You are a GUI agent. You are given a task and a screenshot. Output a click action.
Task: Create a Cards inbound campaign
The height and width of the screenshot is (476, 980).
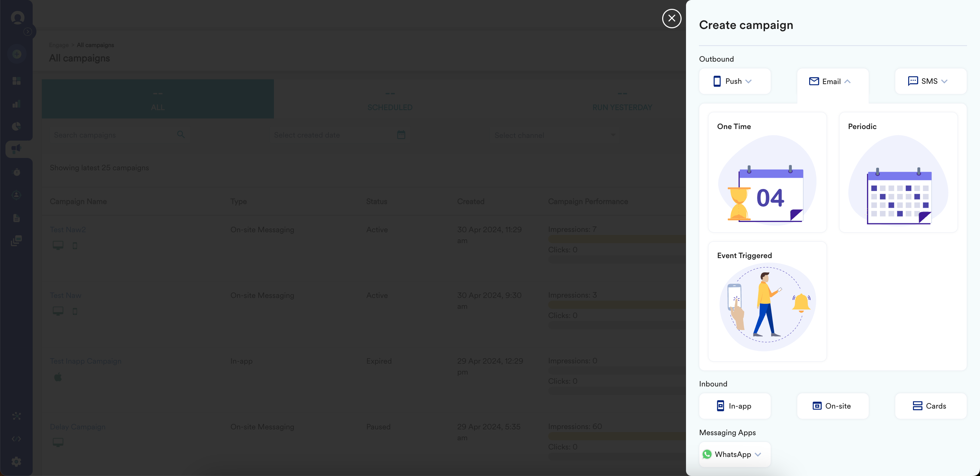pyautogui.click(x=931, y=406)
